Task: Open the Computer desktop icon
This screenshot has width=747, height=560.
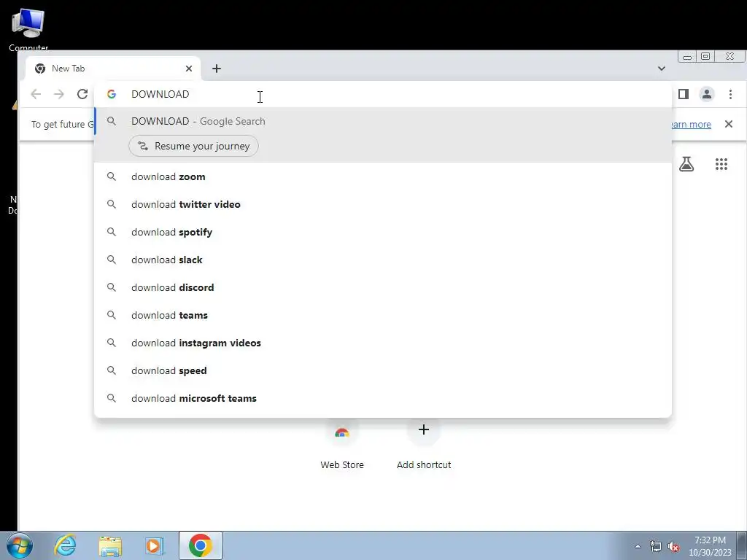Action: pos(28,29)
